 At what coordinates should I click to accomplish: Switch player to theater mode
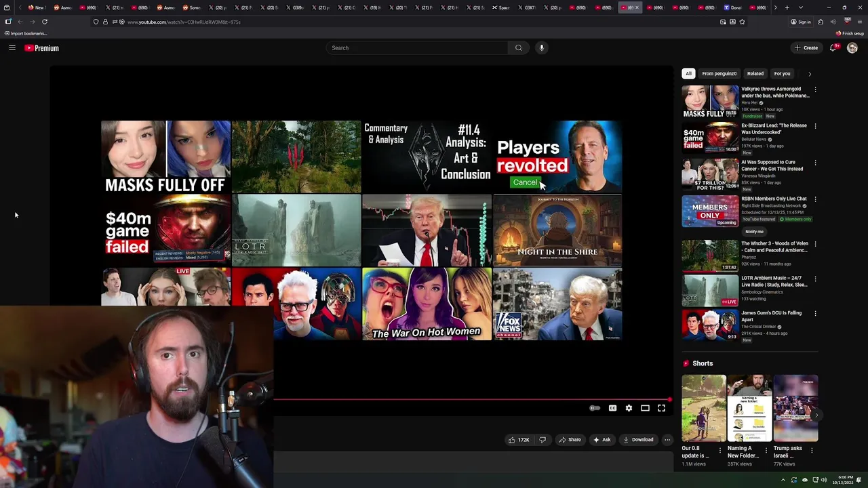645,408
